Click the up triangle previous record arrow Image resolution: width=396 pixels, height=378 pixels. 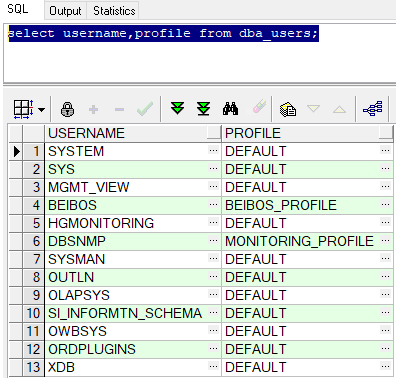pos(339,109)
